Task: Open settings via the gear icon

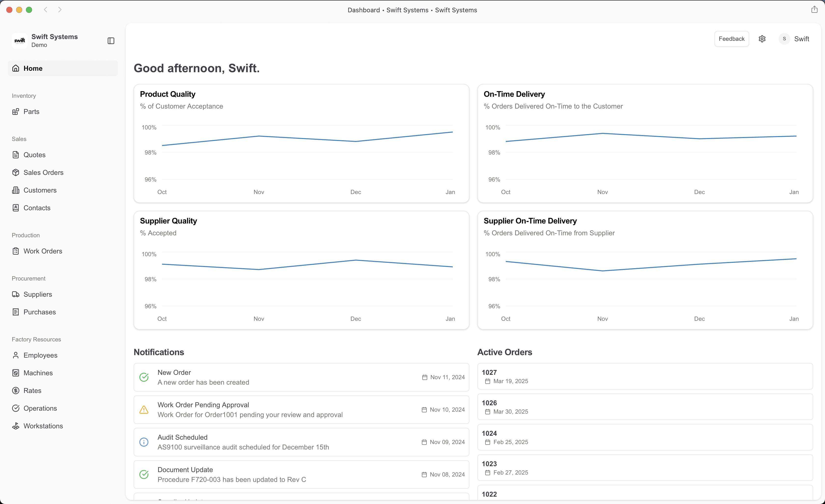Action: 762,39
